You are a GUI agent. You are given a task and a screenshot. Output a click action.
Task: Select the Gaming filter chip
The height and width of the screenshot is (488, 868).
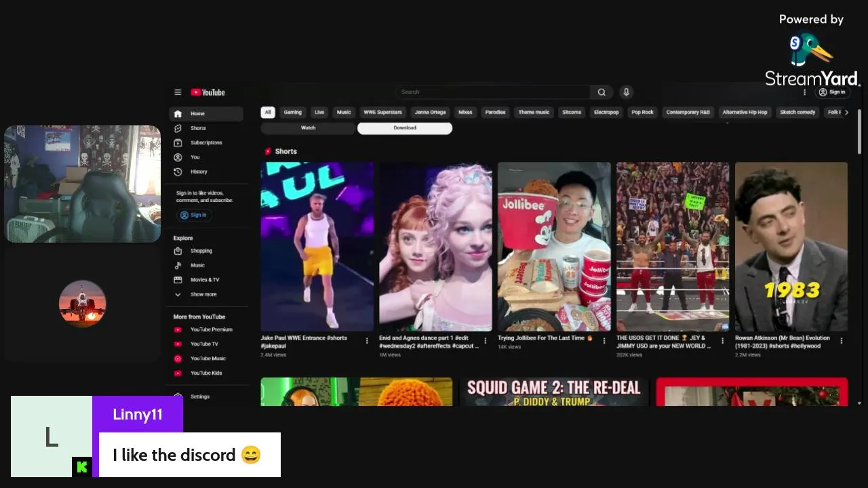tap(292, 113)
